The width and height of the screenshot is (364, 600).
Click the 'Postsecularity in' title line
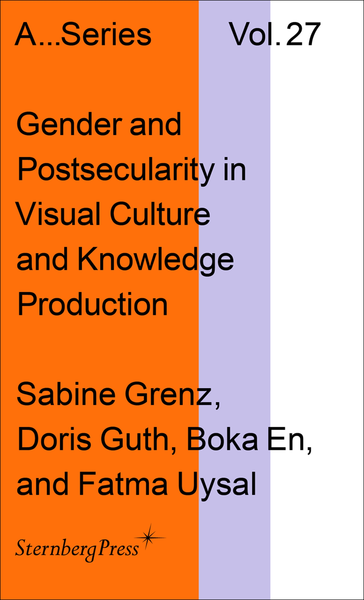[132, 170]
